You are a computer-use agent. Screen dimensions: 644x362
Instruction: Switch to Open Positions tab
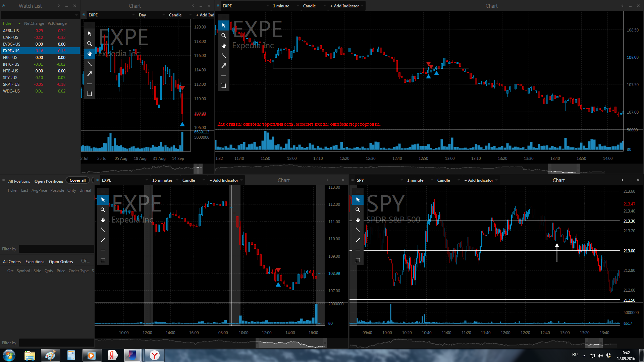tap(49, 181)
